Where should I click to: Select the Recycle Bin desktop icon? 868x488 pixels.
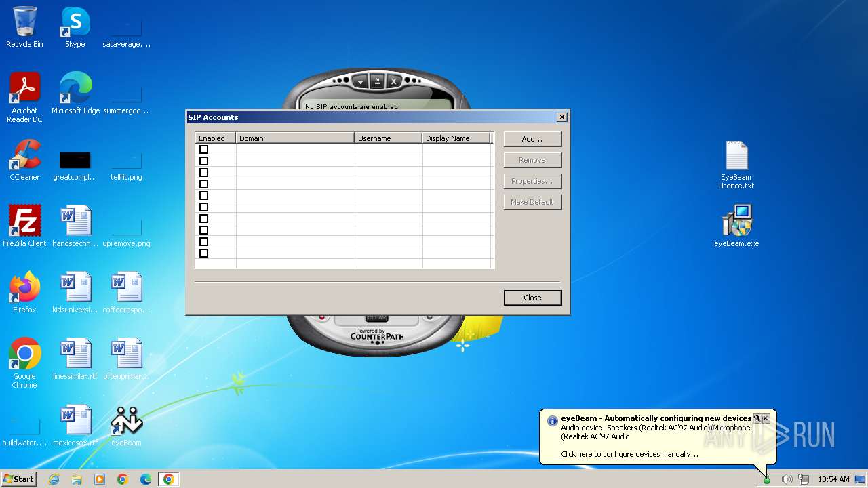tap(24, 27)
